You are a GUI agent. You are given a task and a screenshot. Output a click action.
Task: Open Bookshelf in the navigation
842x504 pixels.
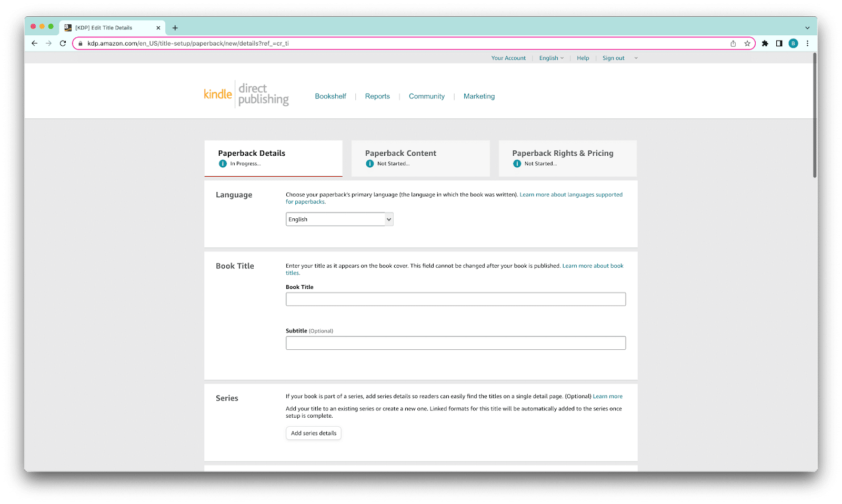click(330, 96)
